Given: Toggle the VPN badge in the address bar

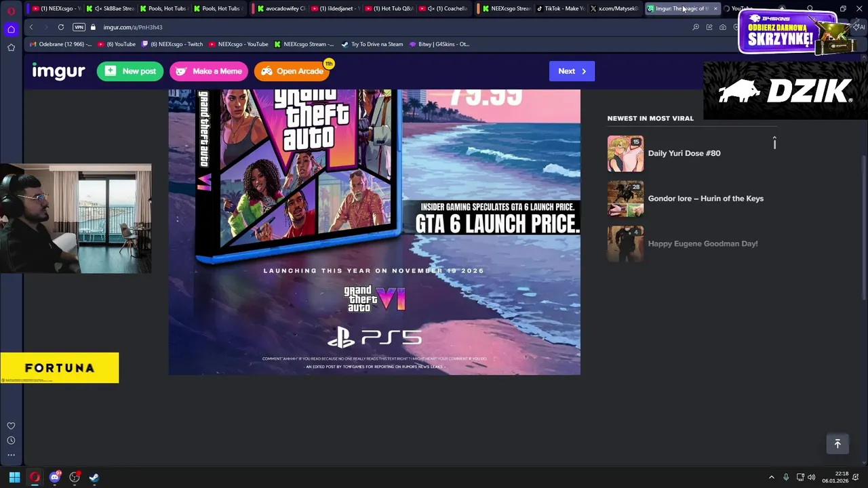Looking at the screenshot, I should click(79, 27).
